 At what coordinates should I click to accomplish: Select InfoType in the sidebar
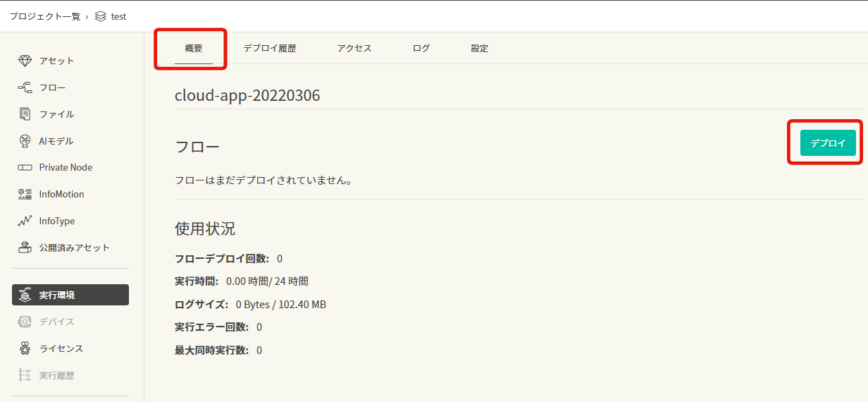coord(57,221)
